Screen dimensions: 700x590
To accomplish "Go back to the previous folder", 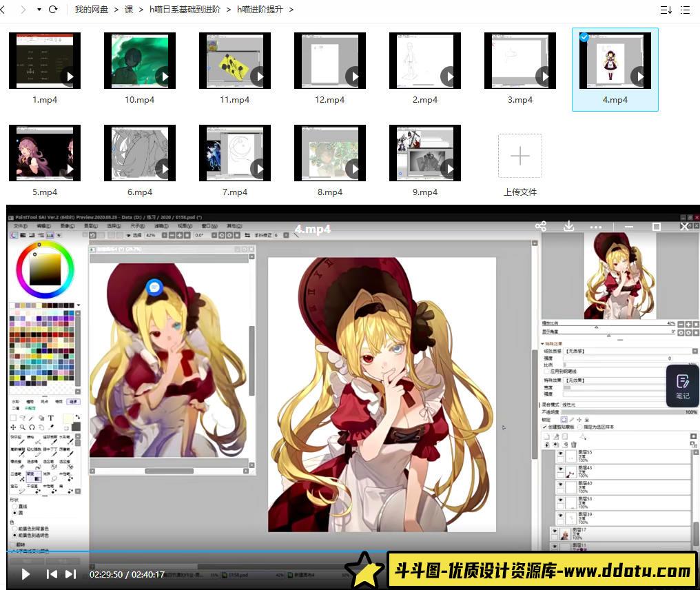I will pyautogui.click(x=3, y=10).
